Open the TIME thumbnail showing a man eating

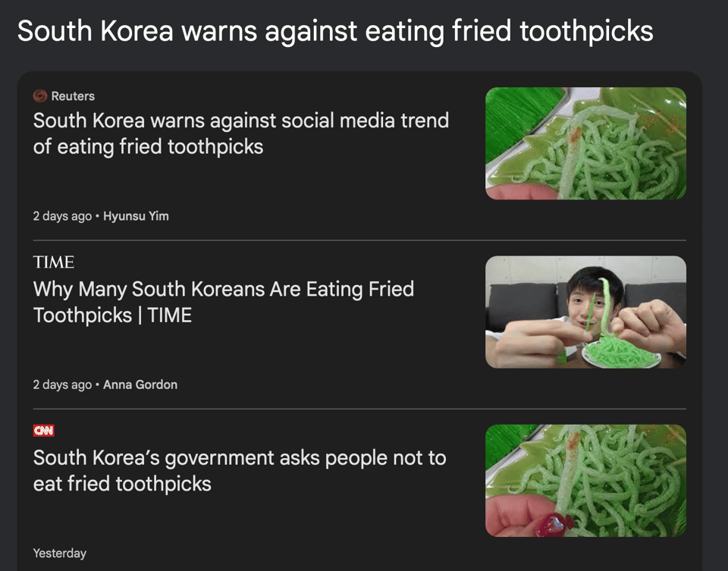585,312
